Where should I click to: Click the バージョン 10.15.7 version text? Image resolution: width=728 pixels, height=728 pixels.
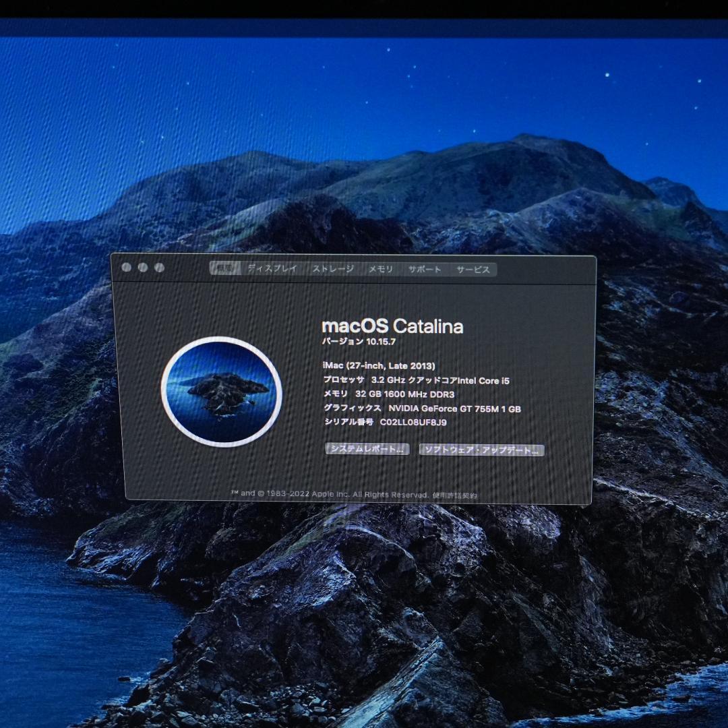coord(359,342)
